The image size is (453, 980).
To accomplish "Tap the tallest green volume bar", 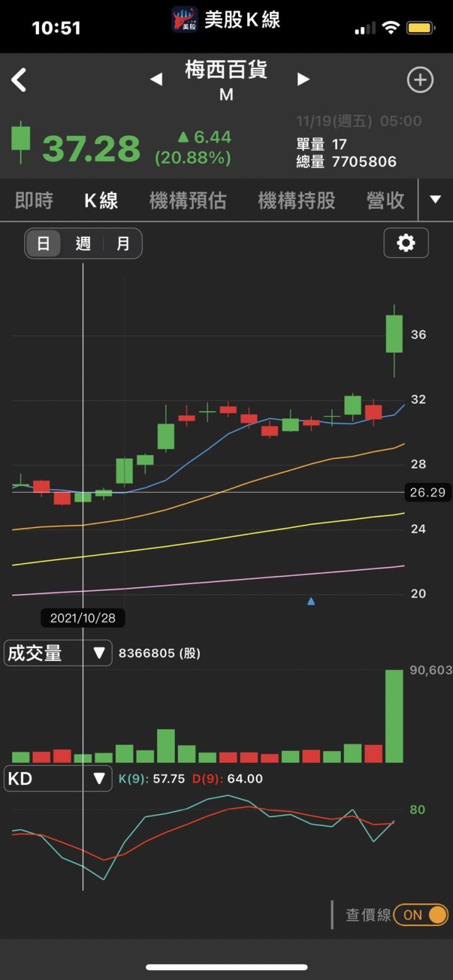I will coord(394,716).
